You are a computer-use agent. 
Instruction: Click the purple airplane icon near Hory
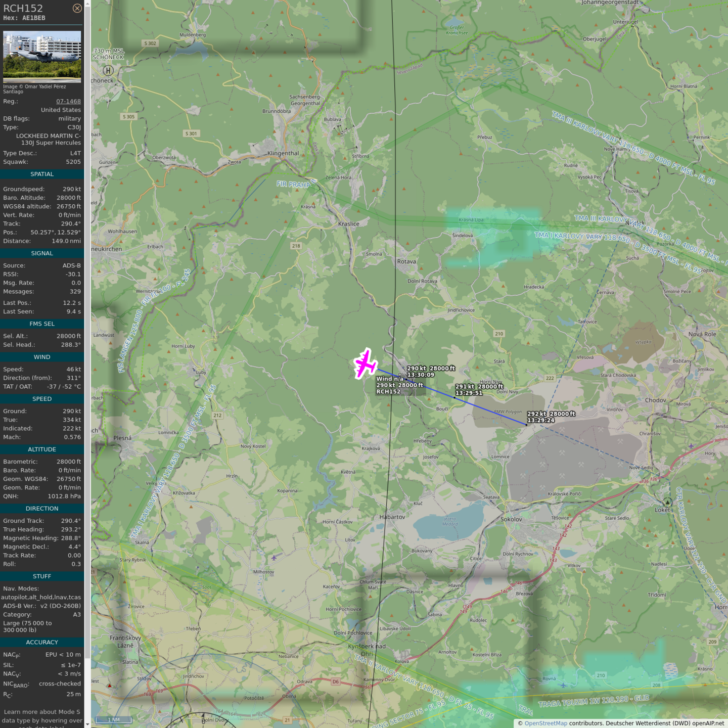691,446
